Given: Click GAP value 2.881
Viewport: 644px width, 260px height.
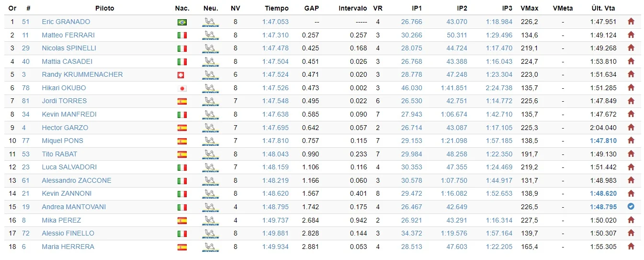Looking at the screenshot, I should (310, 247).
